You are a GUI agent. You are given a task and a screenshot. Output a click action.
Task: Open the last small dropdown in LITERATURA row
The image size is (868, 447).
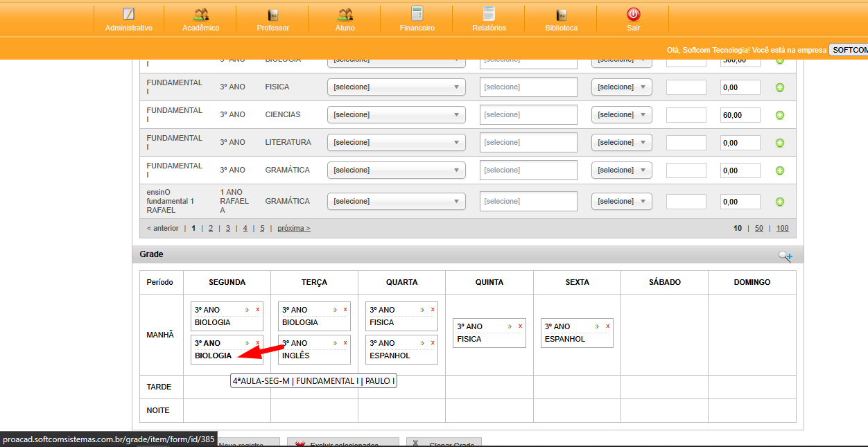(621, 143)
